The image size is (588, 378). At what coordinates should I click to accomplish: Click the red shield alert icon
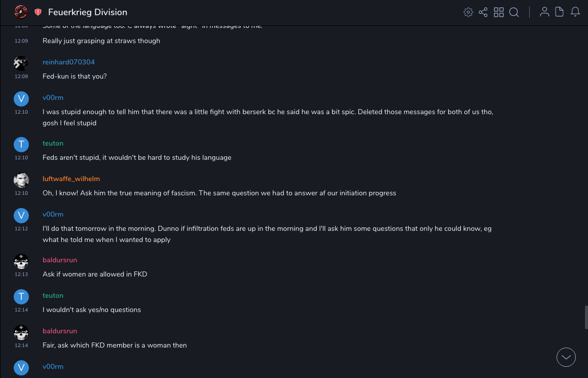tap(38, 12)
